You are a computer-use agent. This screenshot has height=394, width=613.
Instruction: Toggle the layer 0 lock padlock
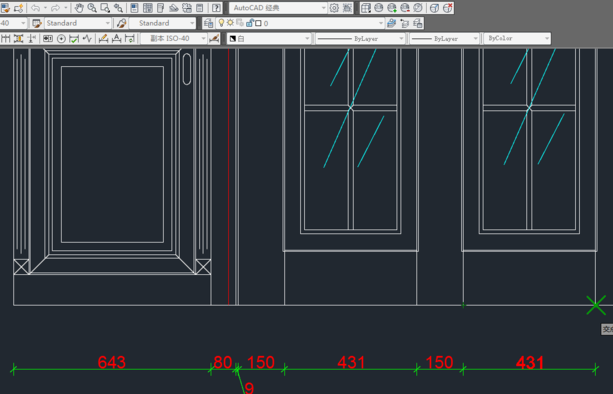(249, 23)
